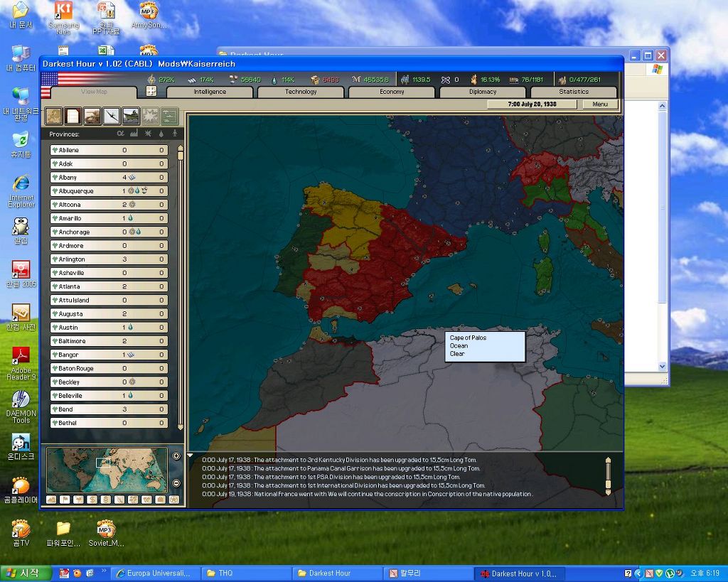Screen dimensions: 728x582
Task: Click log entry about National France conscription
Action: coord(368,494)
